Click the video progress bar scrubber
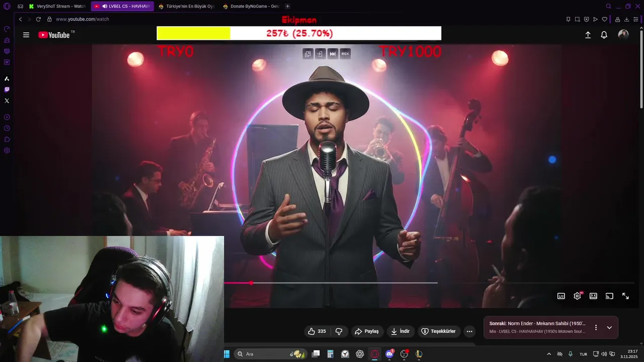 pyautogui.click(x=251, y=283)
